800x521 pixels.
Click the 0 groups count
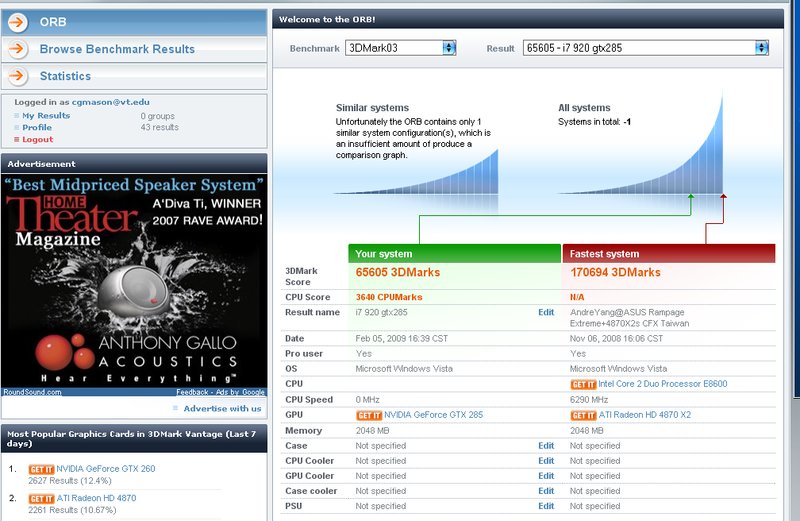158,116
